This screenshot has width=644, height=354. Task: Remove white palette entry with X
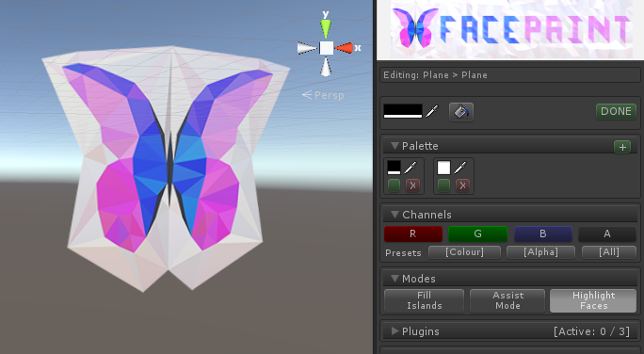(462, 185)
